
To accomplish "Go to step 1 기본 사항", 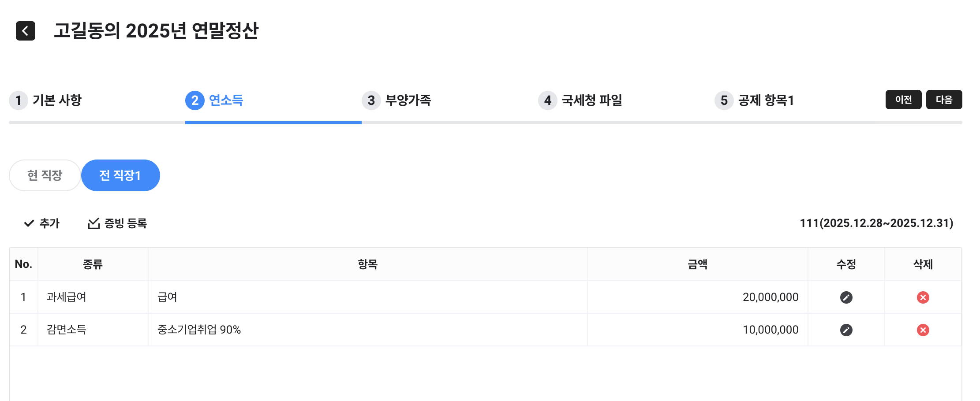I will [x=46, y=100].
